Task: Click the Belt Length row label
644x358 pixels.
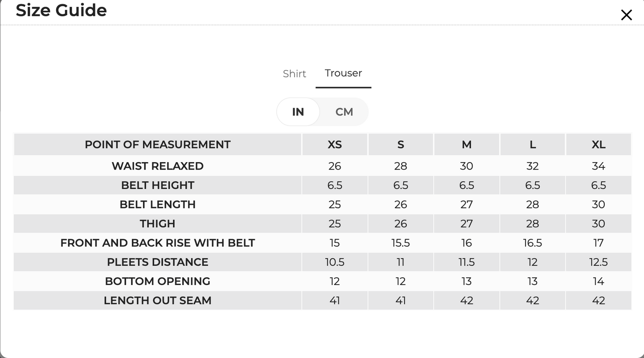Action: coord(158,204)
